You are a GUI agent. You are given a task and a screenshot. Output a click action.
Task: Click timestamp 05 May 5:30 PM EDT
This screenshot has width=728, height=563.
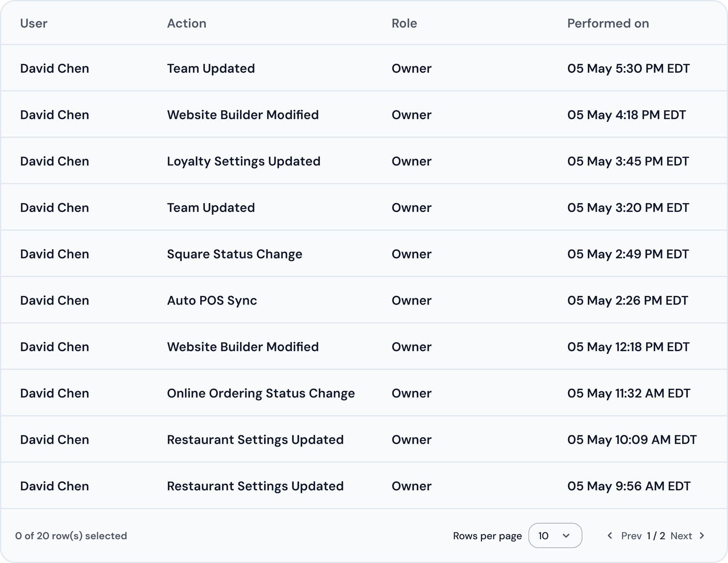(628, 69)
